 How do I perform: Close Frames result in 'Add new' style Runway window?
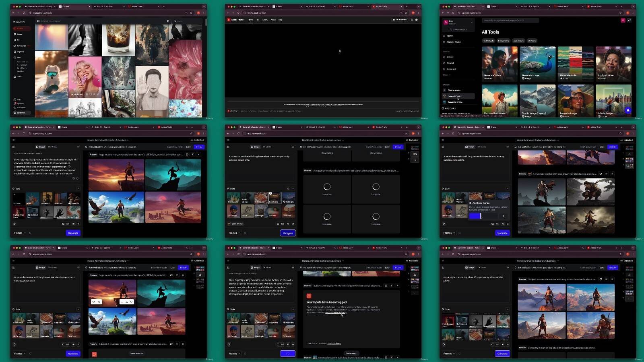pyautogui.click(x=198, y=155)
